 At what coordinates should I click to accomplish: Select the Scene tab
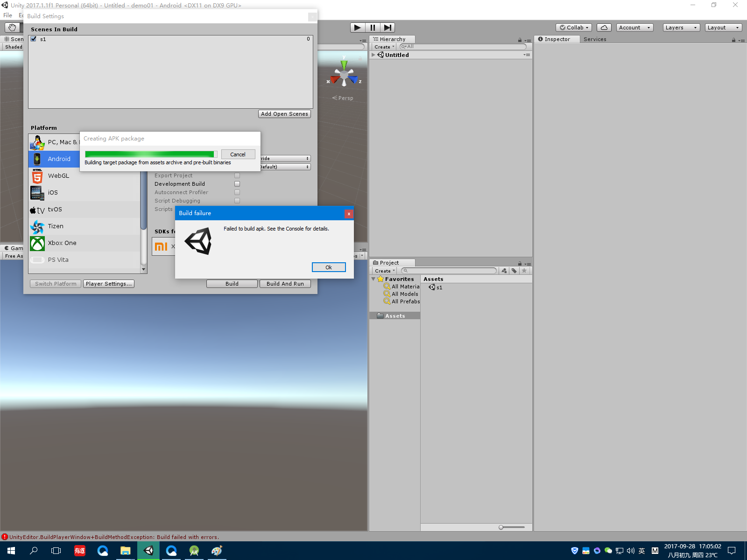14,39
